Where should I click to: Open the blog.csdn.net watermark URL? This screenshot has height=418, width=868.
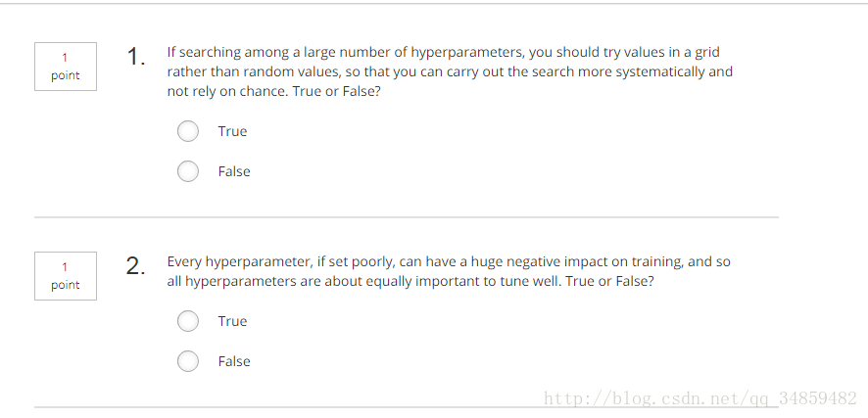(x=700, y=398)
